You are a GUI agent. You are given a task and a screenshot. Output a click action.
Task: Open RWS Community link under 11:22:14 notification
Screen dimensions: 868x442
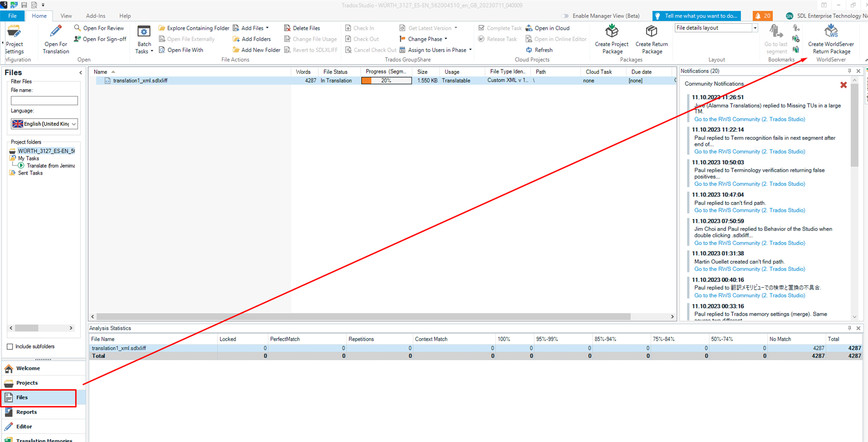pyautogui.click(x=749, y=151)
